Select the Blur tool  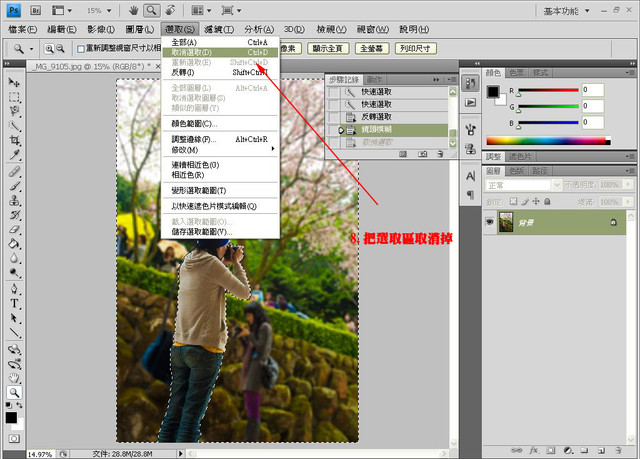click(14, 258)
